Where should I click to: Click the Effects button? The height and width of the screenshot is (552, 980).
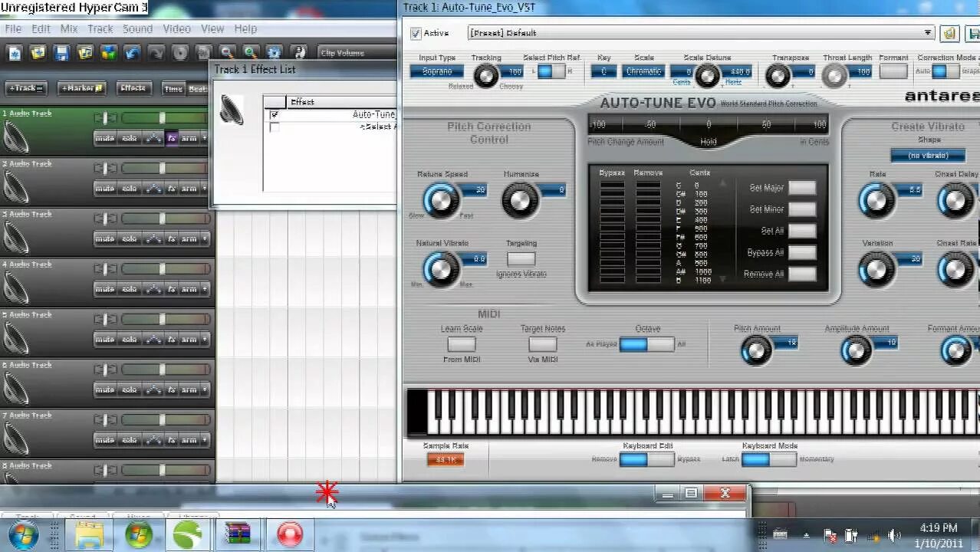(133, 88)
